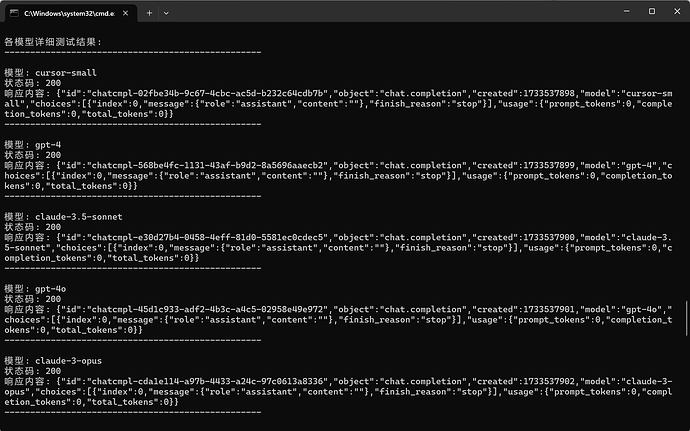
Task: Click 状态码: 200 under claude-3-opus
Action: click(33, 371)
